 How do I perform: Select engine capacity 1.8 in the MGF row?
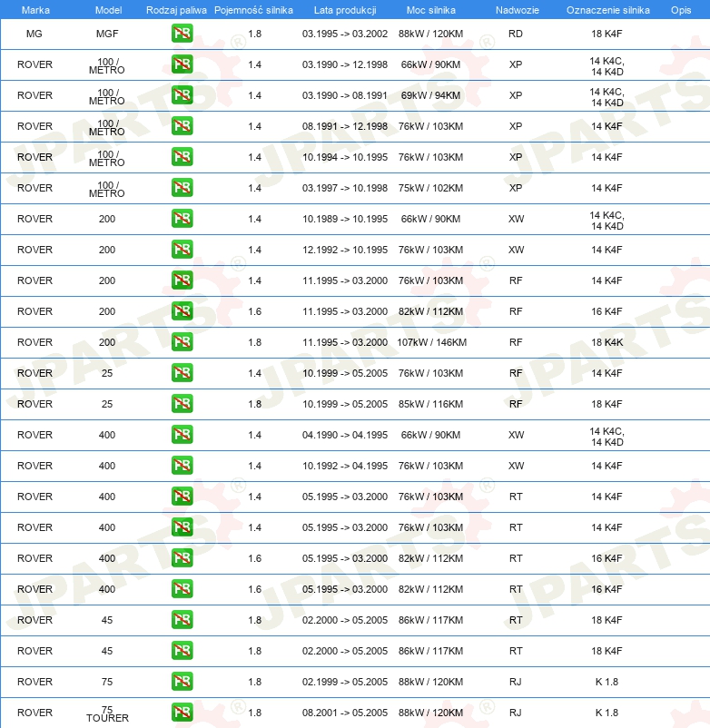pos(254,34)
